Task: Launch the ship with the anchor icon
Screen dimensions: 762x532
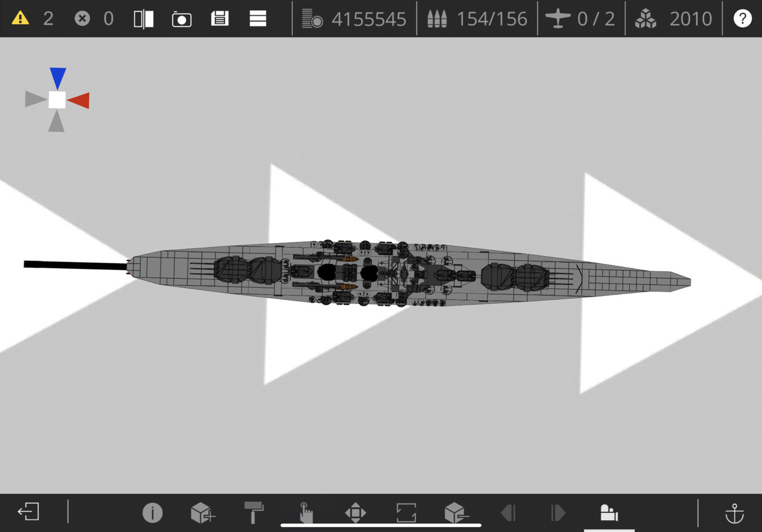Action: pos(734,513)
